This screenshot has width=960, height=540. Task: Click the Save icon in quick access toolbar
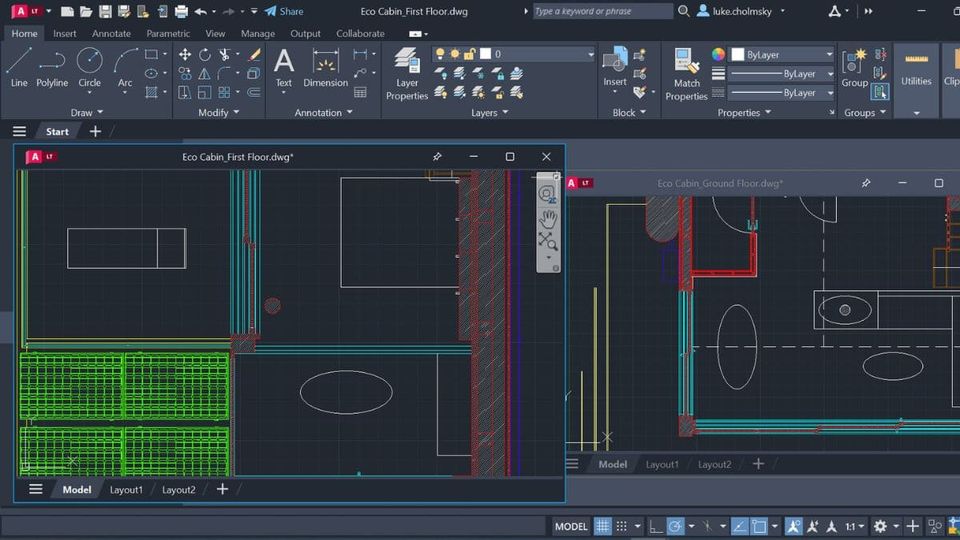pos(105,11)
